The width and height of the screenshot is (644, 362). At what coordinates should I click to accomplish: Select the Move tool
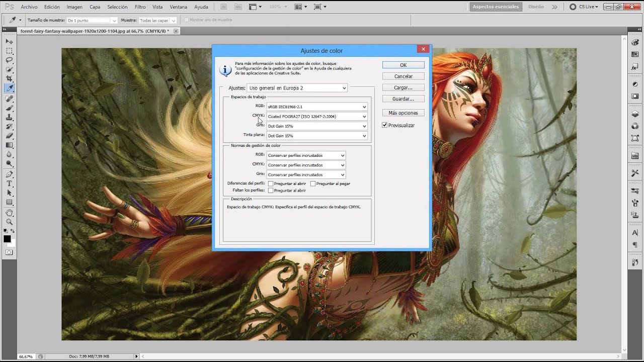(9, 41)
